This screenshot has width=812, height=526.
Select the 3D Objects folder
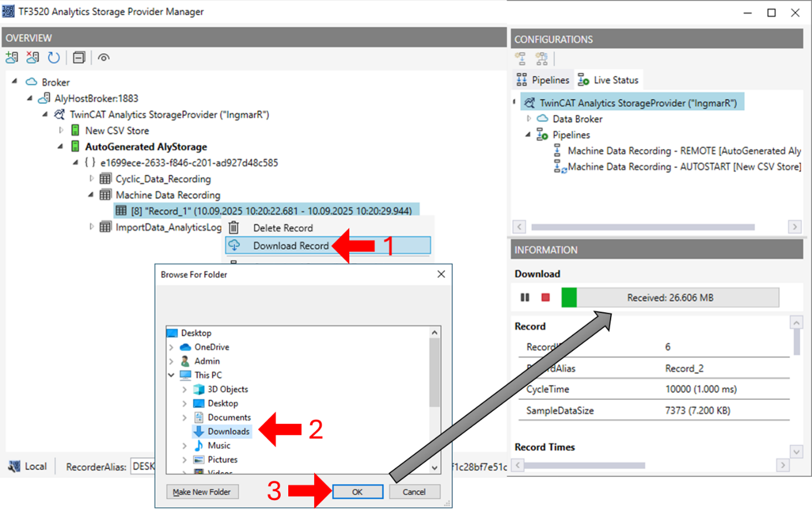[228, 389]
